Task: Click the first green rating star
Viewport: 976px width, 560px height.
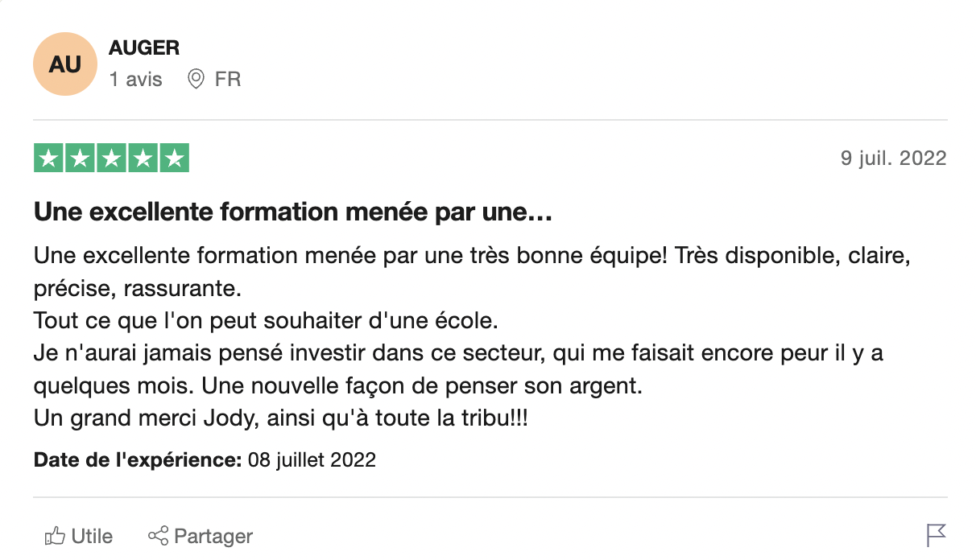Action: tap(49, 159)
